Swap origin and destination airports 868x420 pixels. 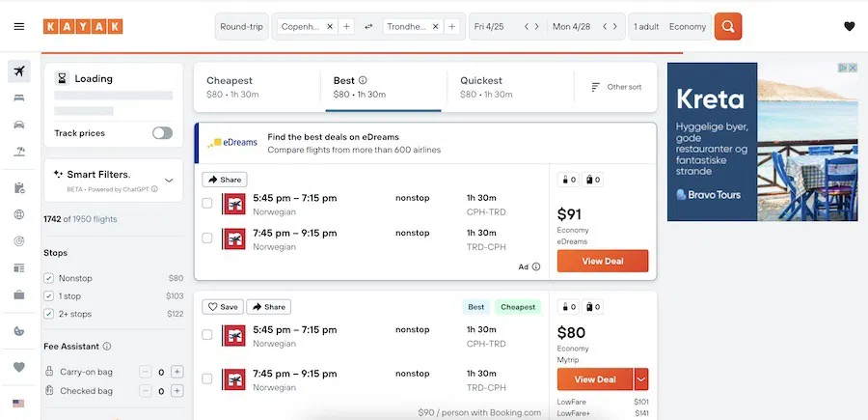click(x=368, y=27)
